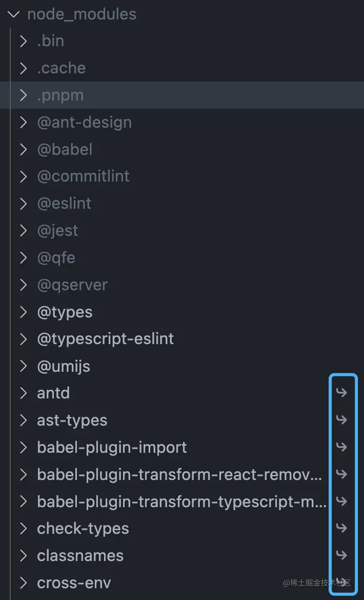Screen dimensions: 364x600
Task: Select the @ant-design folder
Action: pos(85,122)
